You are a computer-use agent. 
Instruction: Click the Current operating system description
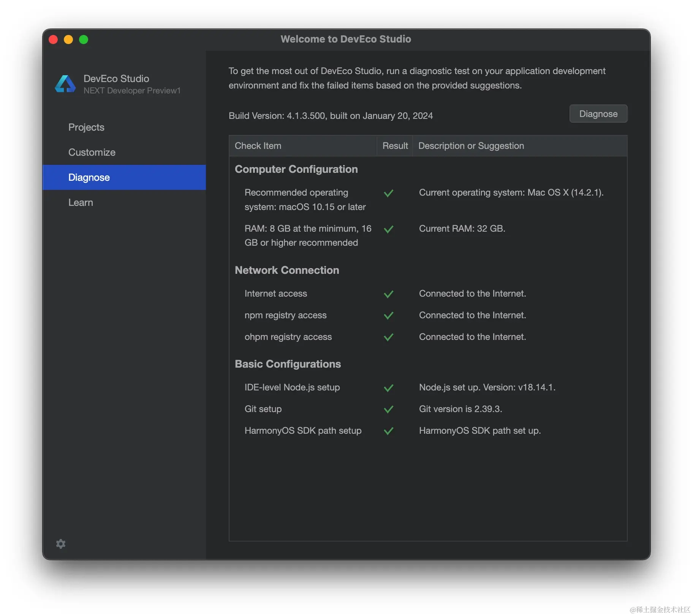point(511,193)
